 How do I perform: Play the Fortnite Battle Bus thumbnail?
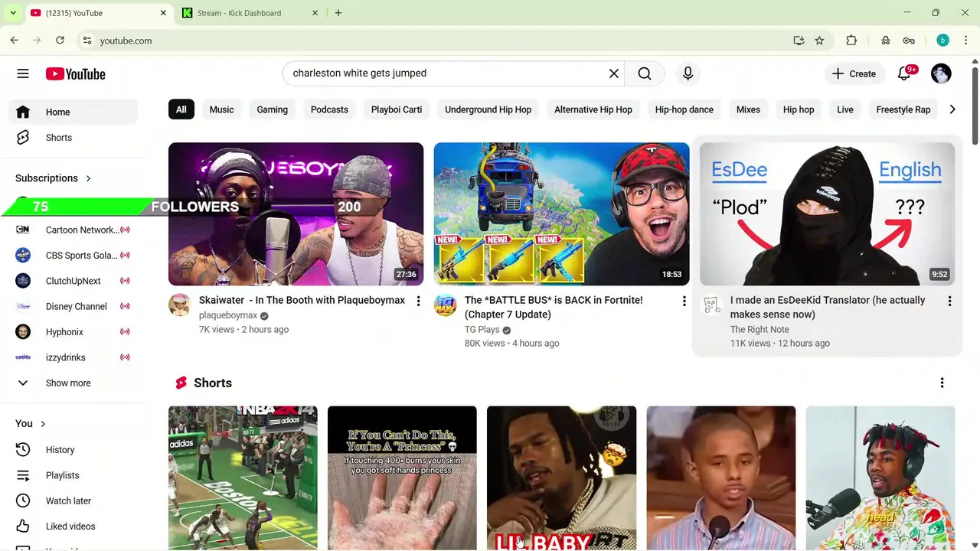pyautogui.click(x=561, y=214)
